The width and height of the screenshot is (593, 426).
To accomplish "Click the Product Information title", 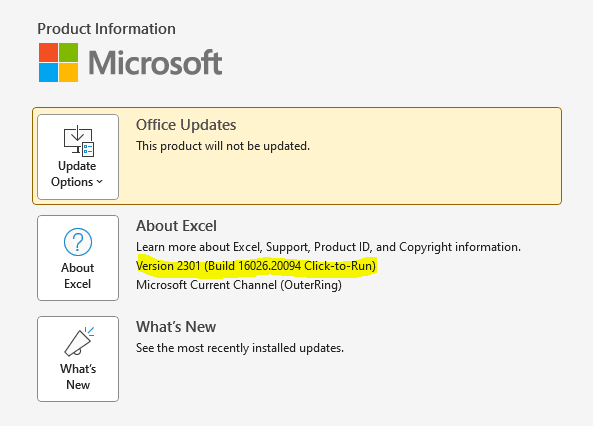I will [x=106, y=29].
